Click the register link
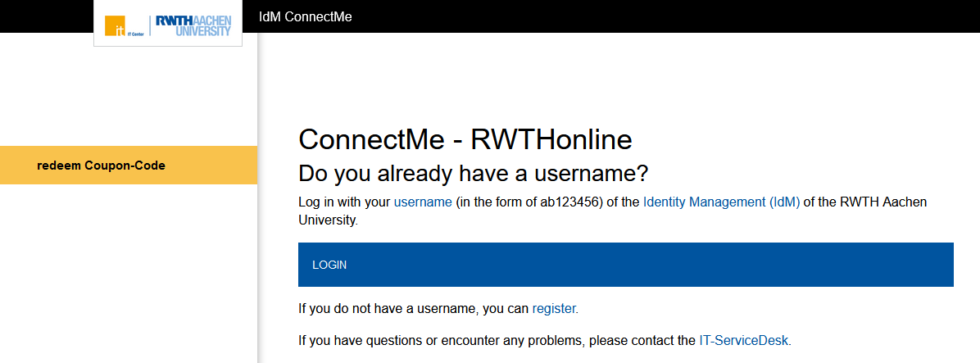980x363 pixels. click(554, 309)
